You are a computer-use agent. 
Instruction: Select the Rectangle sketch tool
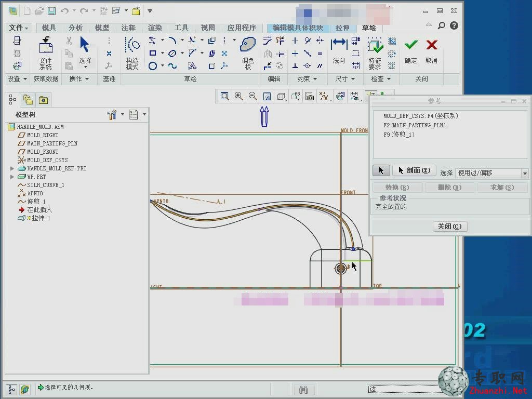tap(153, 54)
